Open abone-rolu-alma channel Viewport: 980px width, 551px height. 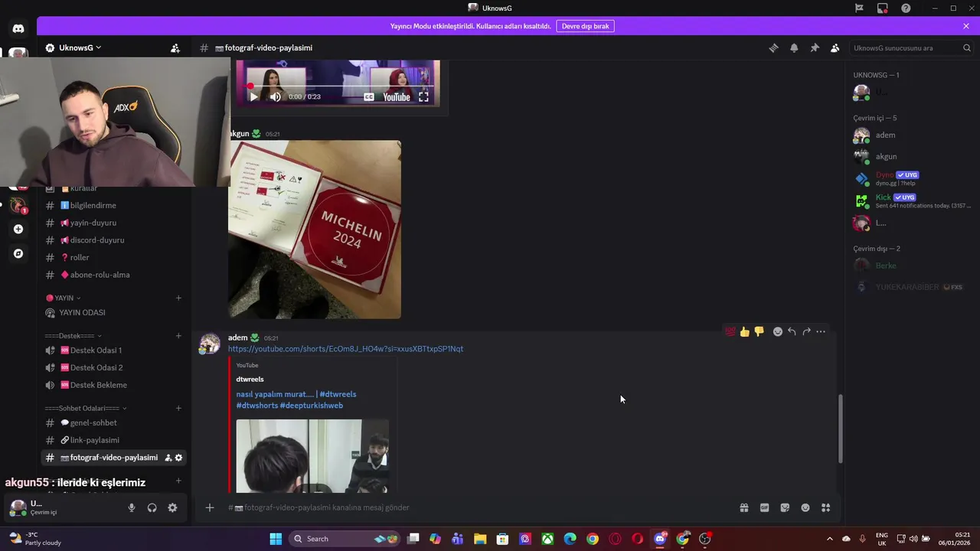pyautogui.click(x=113, y=275)
